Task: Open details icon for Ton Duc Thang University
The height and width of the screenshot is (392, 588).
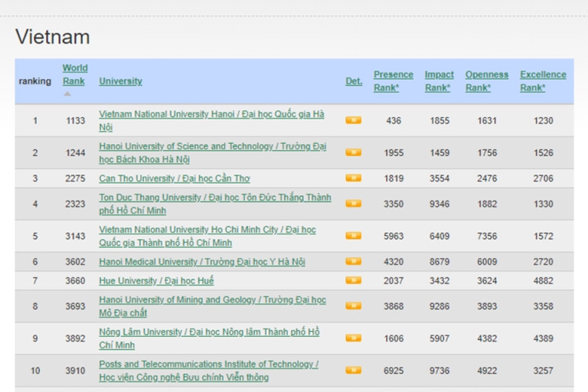Action: point(353,204)
